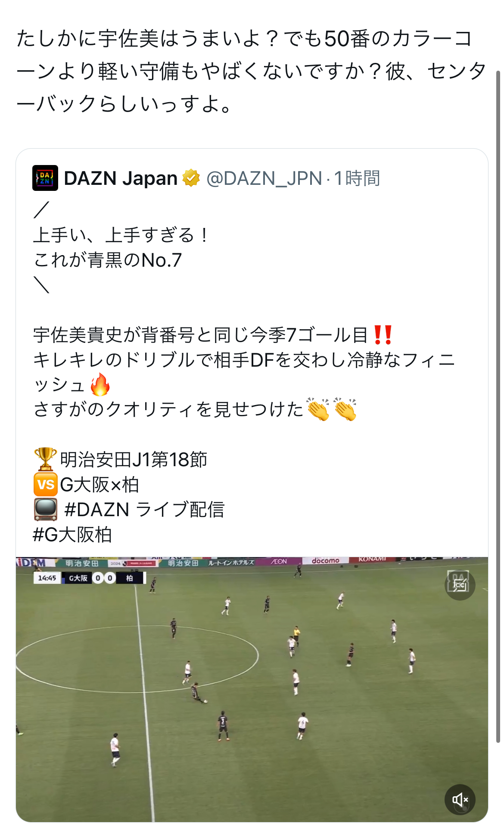Click the television emoji before #DAZN
Image resolution: width=504 pixels, height=829 pixels.
45,510
